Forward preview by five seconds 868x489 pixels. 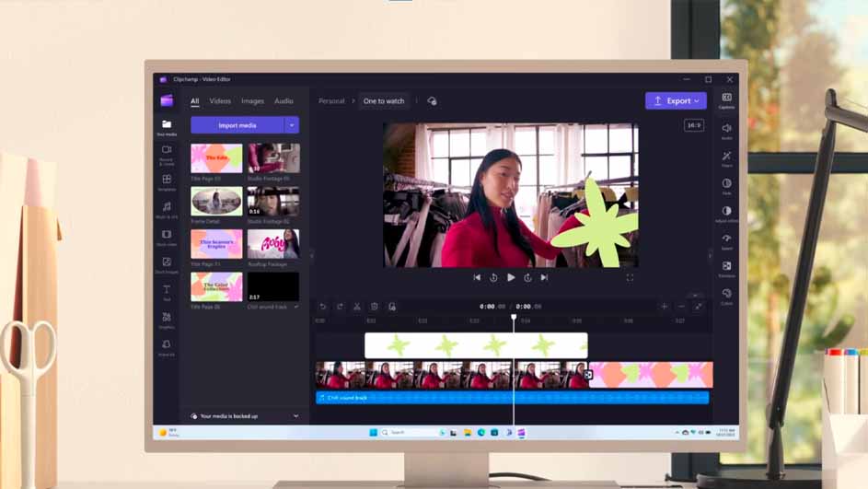(527, 277)
